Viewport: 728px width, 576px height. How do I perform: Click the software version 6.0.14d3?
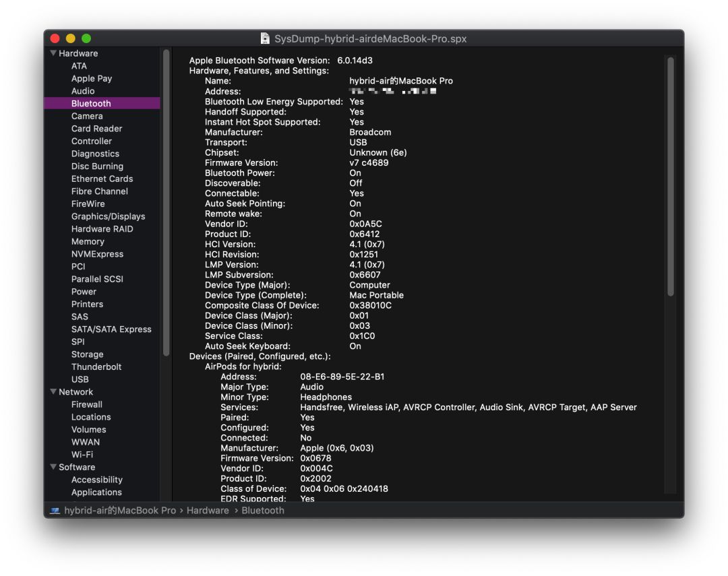(355, 61)
